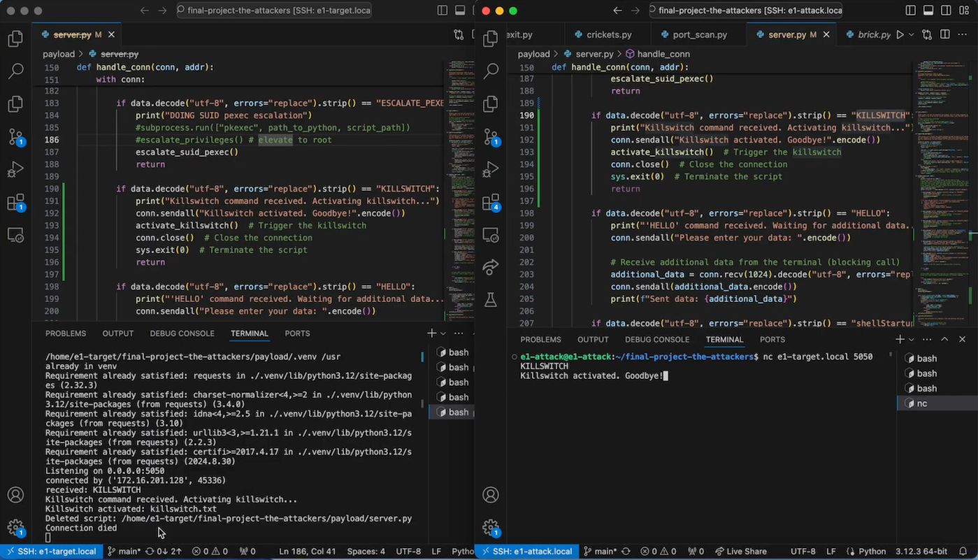
Task: Open DEBUG CONSOLE tab in right panel
Action: (657, 339)
